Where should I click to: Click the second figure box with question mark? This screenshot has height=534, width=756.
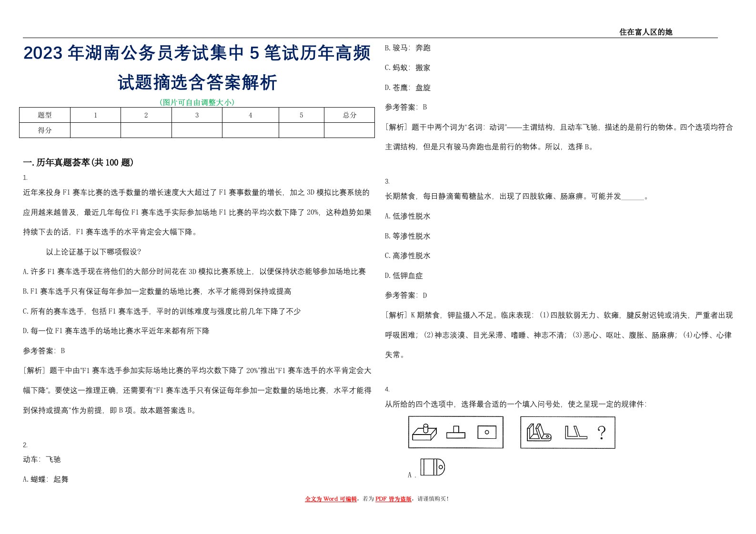click(x=568, y=432)
